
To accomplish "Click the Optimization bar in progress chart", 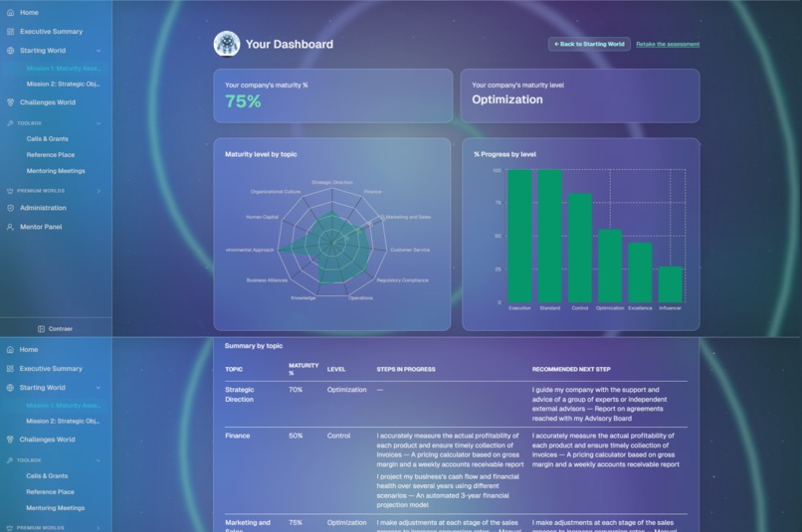I will (610, 266).
